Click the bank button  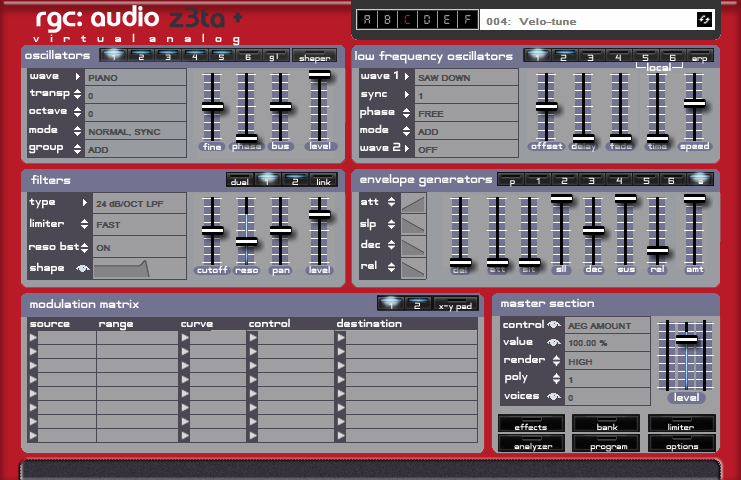pos(606,424)
